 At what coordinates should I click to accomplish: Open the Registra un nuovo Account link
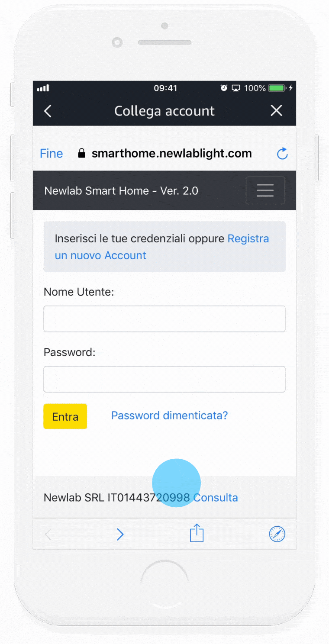[x=162, y=247]
